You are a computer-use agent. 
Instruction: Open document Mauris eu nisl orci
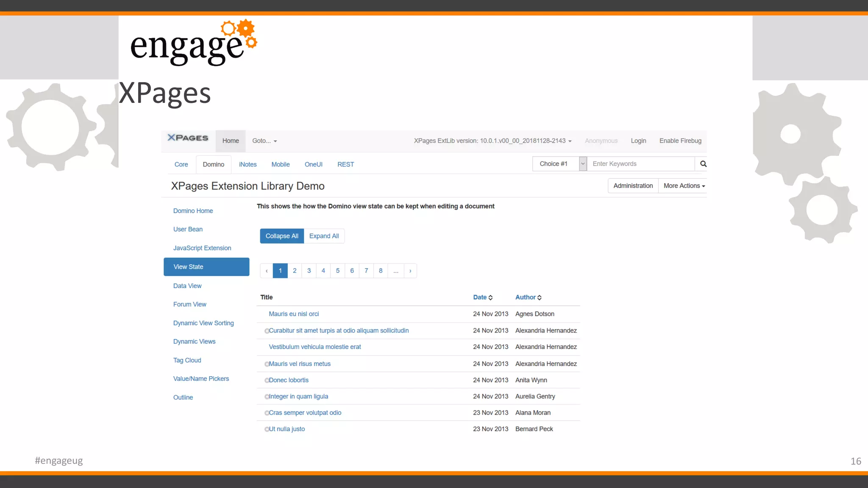point(294,314)
